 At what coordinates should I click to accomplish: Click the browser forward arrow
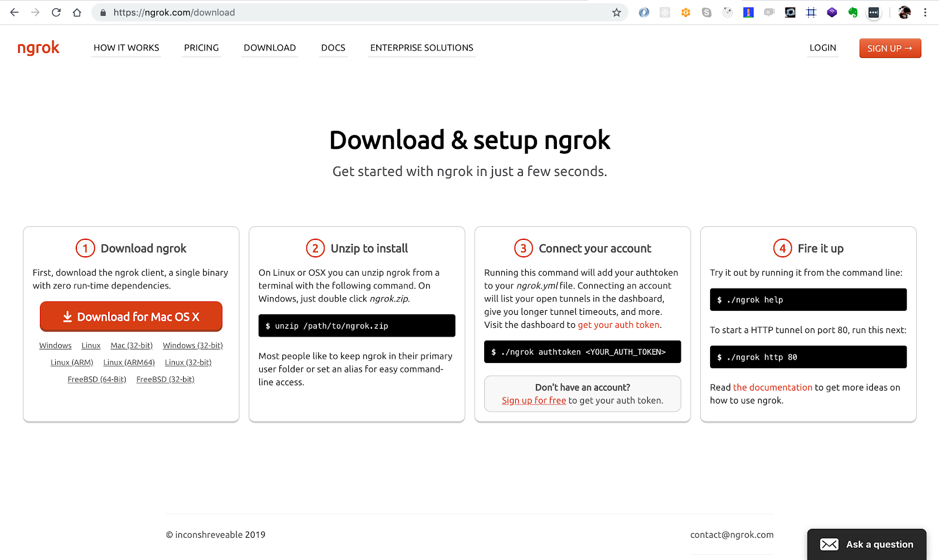pyautogui.click(x=35, y=12)
